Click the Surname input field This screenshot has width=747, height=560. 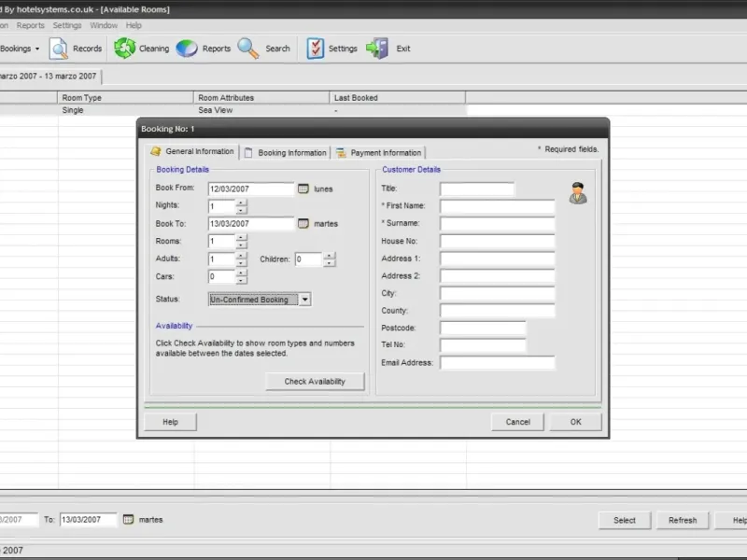pos(498,223)
